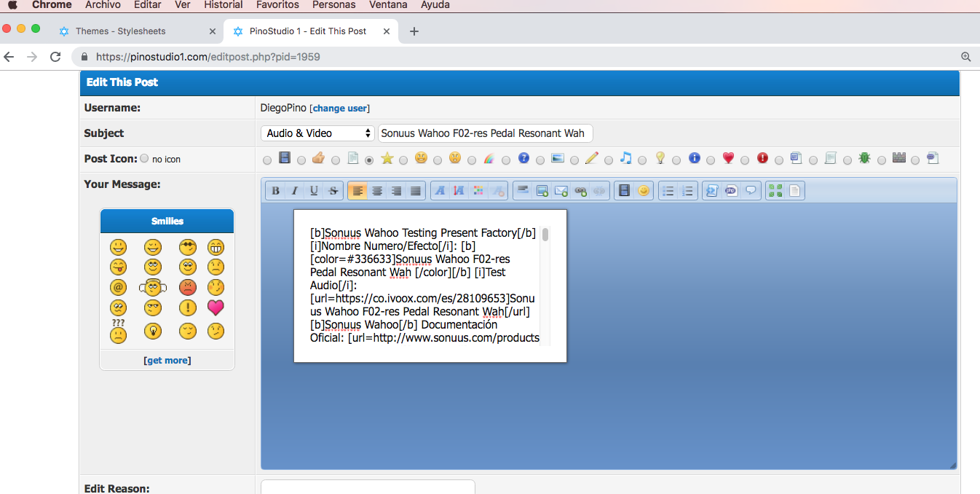Viewport: 980px width, 494px height.
Task: Insert the yellow exclamation smilie
Action: point(188,308)
